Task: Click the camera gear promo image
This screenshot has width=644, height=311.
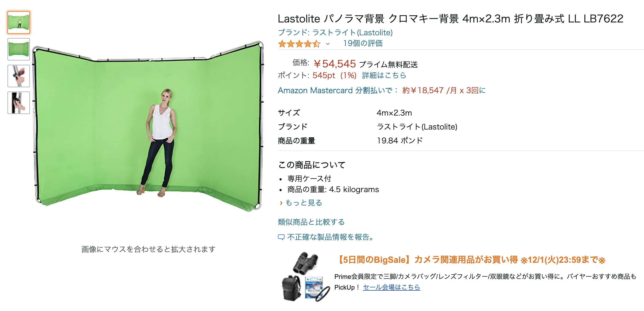Action: [305, 277]
